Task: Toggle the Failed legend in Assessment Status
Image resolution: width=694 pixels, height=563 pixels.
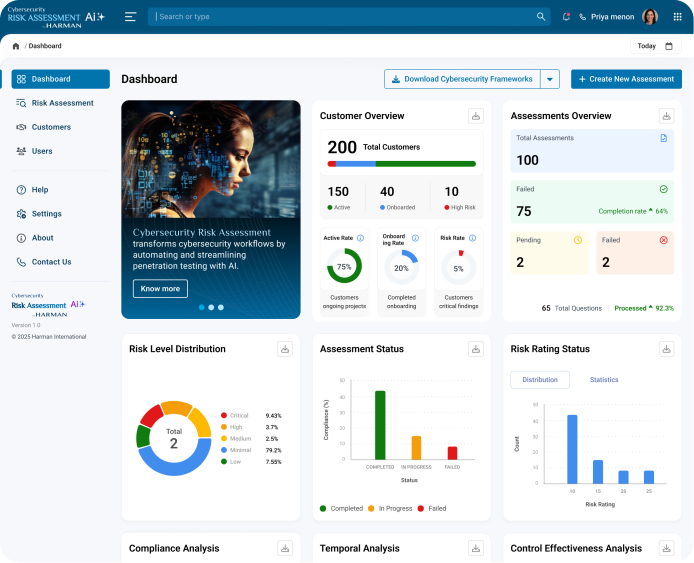Action: (432, 509)
